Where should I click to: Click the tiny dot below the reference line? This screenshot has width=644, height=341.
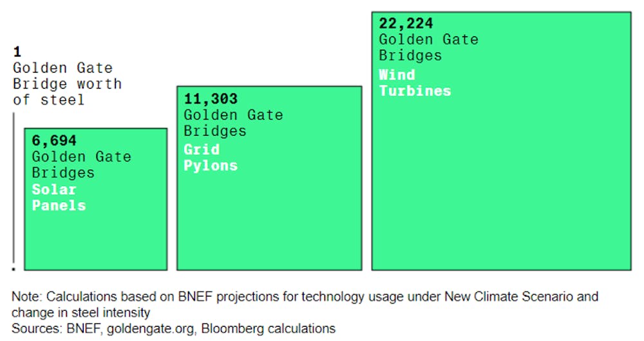coord(14,269)
